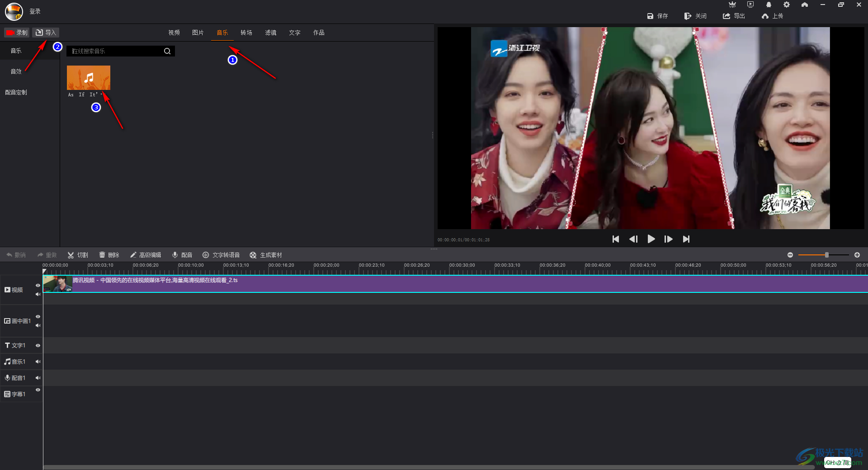Click the 删除 delete trash tool
Image resolution: width=868 pixels, height=470 pixels.
[109, 255]
